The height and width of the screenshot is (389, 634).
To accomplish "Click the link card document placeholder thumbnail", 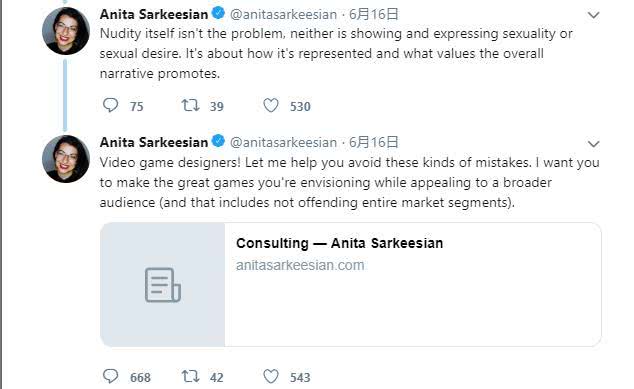I will [x=163, y=285].
